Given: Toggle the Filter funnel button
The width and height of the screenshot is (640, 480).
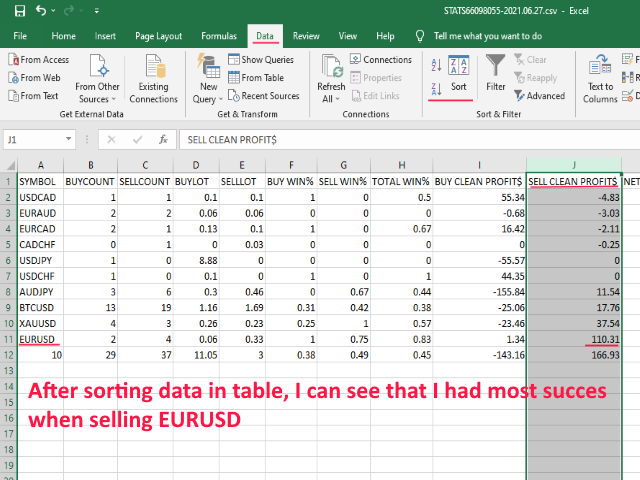Looking at the screenshot, I should 496,73.
